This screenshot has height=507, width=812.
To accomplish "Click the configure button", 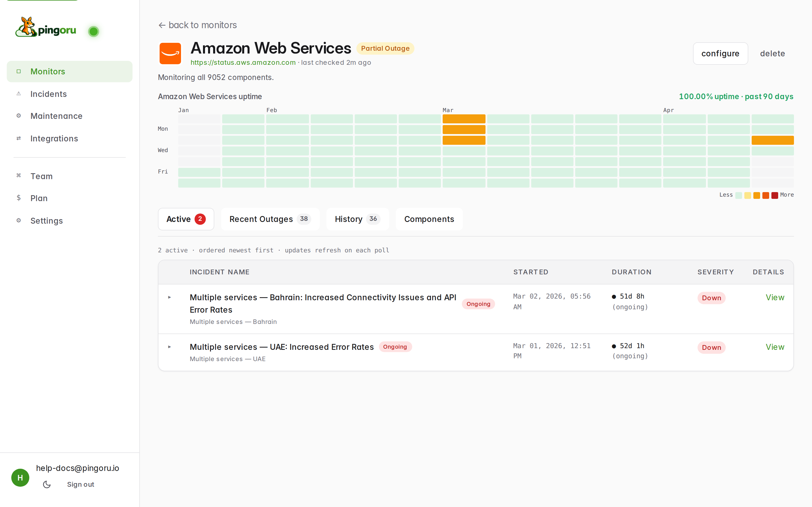I will click(x=720, y=53).
